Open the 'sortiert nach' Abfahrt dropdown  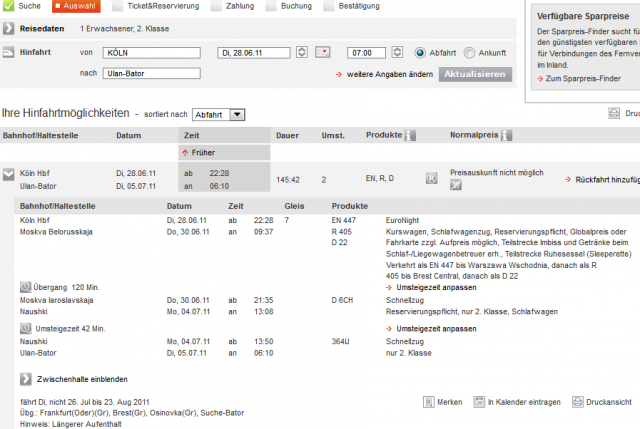pos(218,115)
